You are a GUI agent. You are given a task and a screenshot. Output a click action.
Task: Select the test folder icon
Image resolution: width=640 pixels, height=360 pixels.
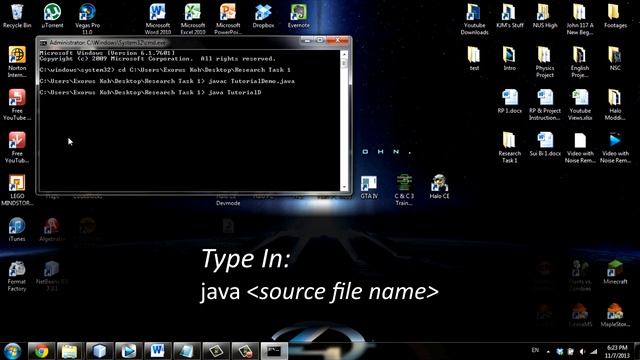pyautogui.click(x=474, y=59)
